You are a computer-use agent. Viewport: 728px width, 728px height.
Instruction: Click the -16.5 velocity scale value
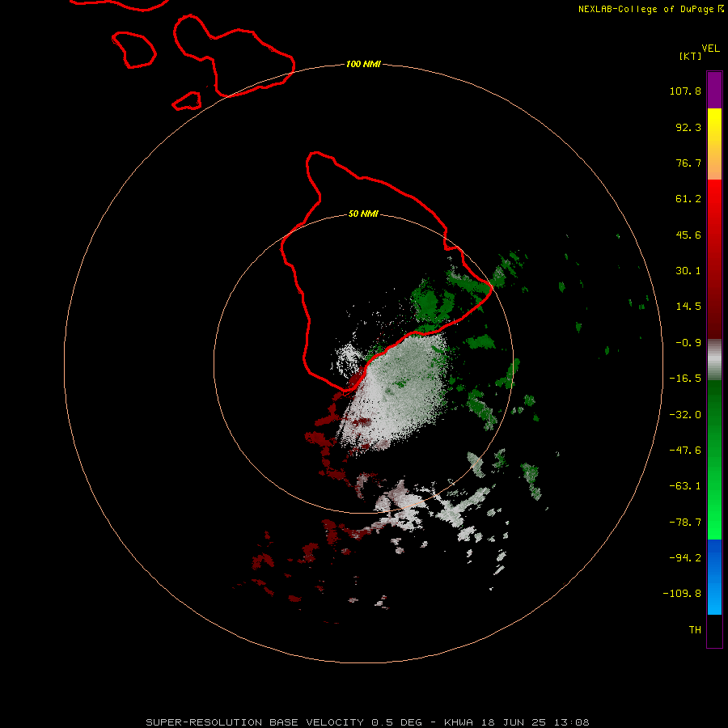685,379
